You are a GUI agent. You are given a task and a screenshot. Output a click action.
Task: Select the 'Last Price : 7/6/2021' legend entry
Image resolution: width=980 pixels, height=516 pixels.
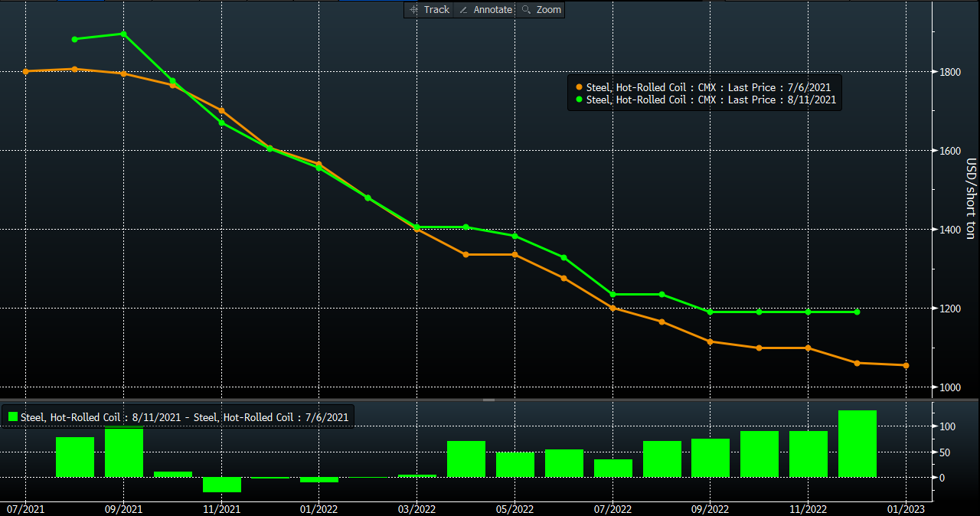(x=708, y=88)
